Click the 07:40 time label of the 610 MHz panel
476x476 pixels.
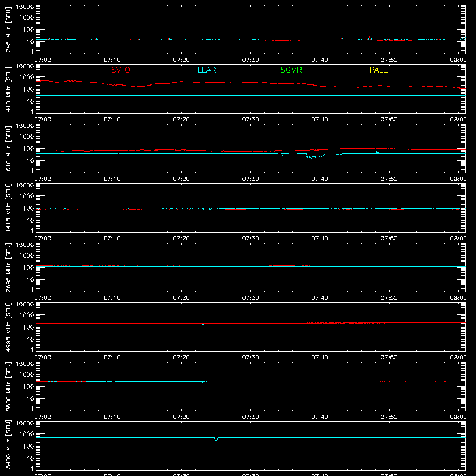point(320,179)
